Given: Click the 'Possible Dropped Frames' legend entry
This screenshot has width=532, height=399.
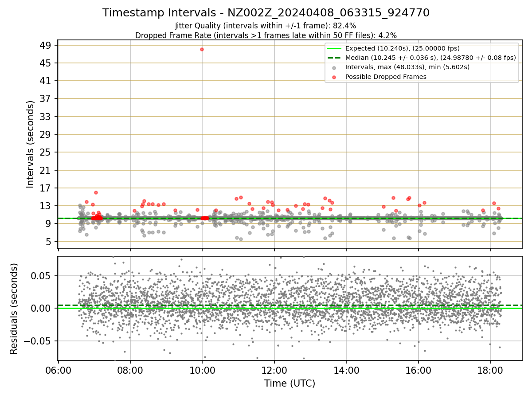Looking at the screenshot, I should 386,77.
